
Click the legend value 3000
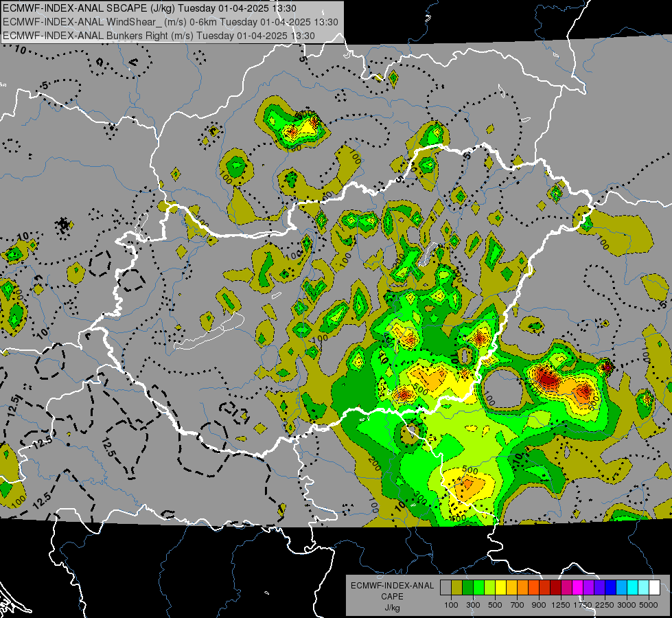[x=627, y=606]
